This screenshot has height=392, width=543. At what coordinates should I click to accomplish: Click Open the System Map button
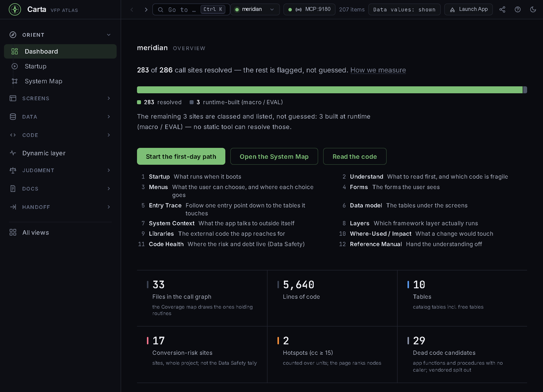coord(274,156)
